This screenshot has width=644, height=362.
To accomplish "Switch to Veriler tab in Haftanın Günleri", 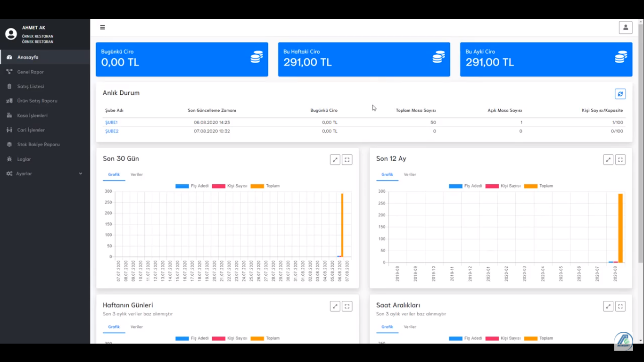I will coord(137,327).
